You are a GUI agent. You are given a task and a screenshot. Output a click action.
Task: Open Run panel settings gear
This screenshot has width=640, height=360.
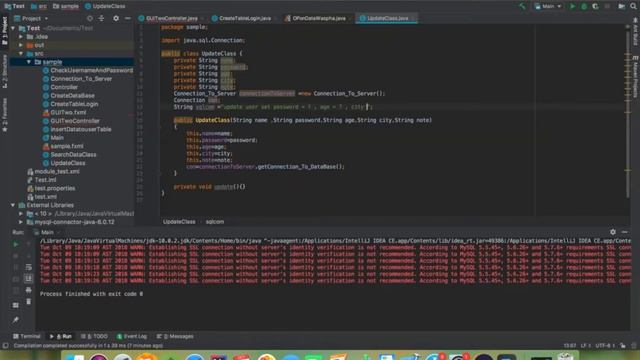point(613,232)
